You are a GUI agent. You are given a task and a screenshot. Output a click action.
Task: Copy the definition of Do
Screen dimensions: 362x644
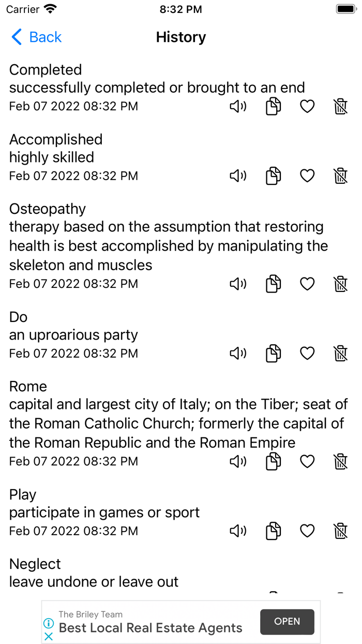coord(273,353)
